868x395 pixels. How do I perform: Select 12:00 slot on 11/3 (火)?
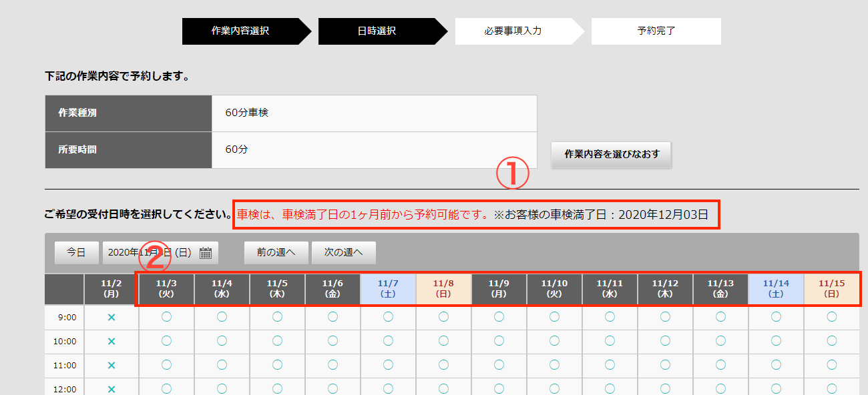pos(166,389)
